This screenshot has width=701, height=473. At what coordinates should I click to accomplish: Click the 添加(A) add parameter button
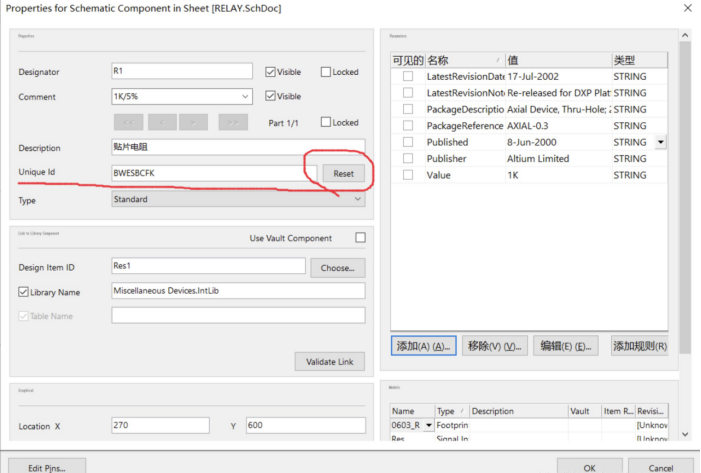click(423, 346)
